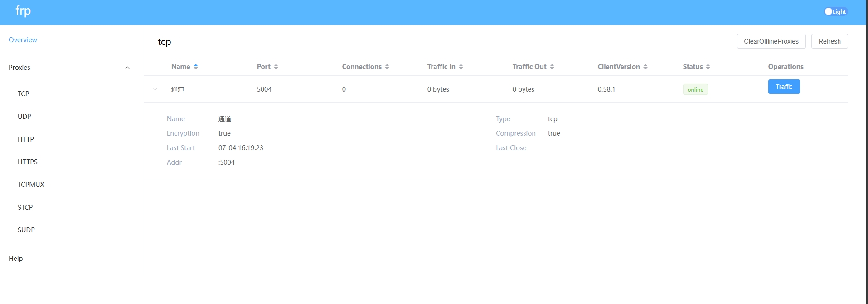Click the 0 bytes Traffic Out cell
This screenshot has width=868, height=304.
coord(523,89)
